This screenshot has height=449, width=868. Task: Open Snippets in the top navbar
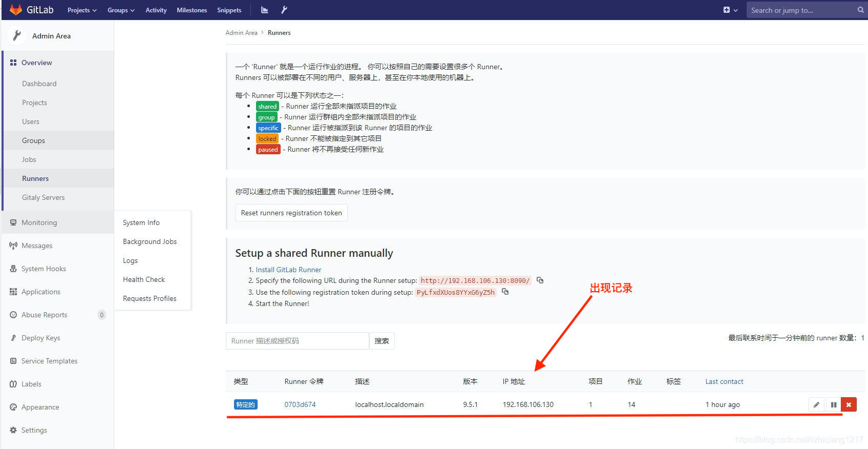pyautogui.click(x=229, y=10)
